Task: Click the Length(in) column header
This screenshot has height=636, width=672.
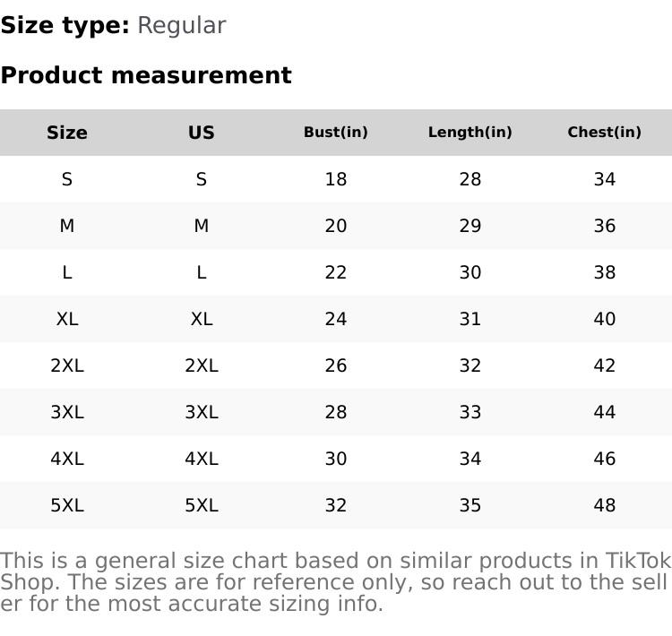Action: coord(470,133)
